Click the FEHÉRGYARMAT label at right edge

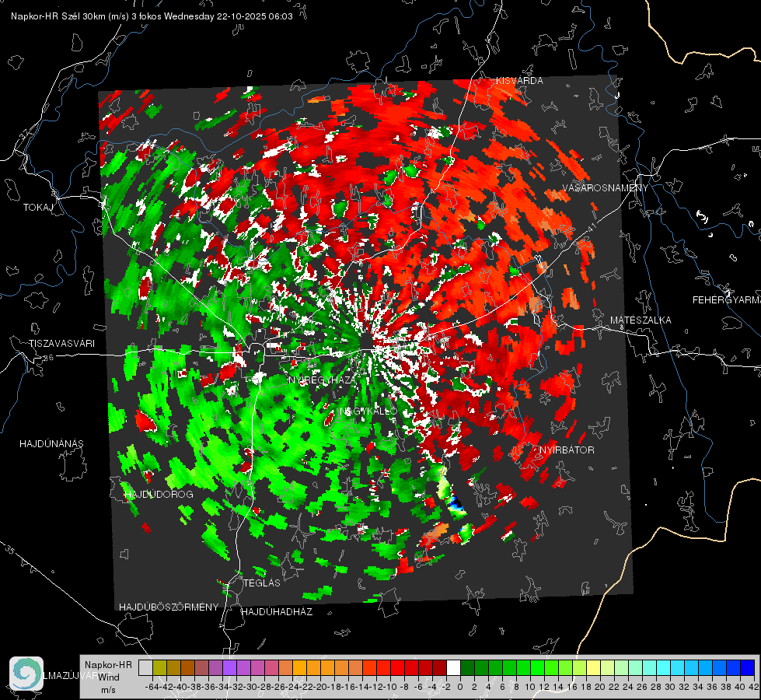coord(726,300)
